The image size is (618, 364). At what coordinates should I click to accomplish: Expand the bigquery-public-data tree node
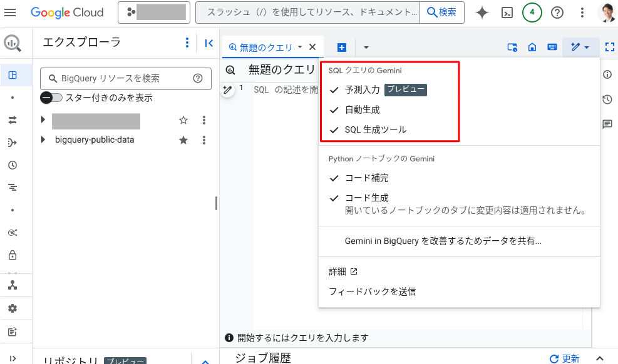(x=43, y=139)
